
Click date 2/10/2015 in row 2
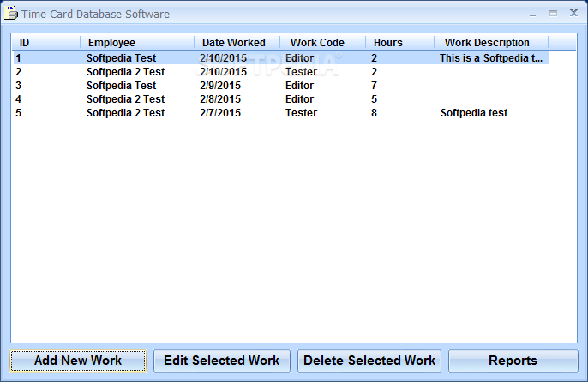coord(223,72)
